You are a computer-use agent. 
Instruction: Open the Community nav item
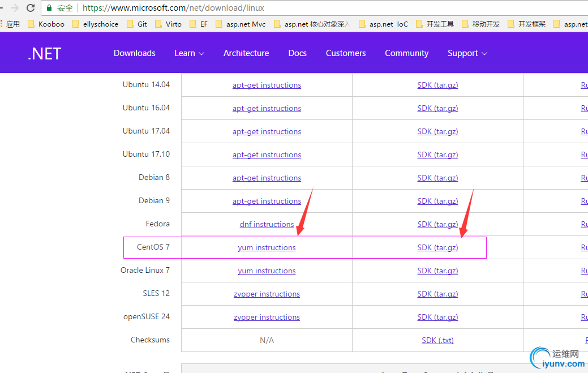(407, 53)
